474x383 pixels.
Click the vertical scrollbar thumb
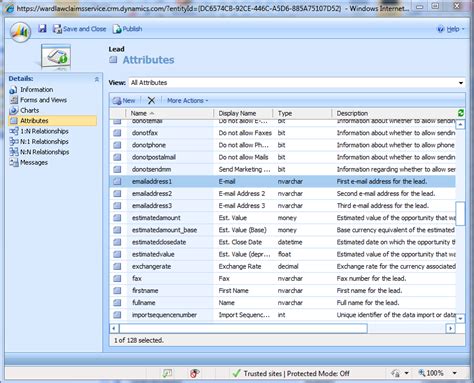click(460, 213)
